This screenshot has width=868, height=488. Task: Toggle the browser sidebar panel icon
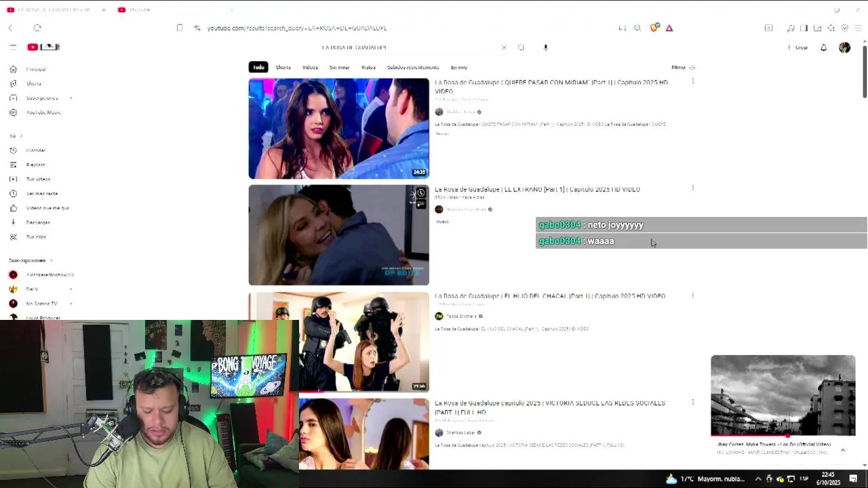[804, 28]
